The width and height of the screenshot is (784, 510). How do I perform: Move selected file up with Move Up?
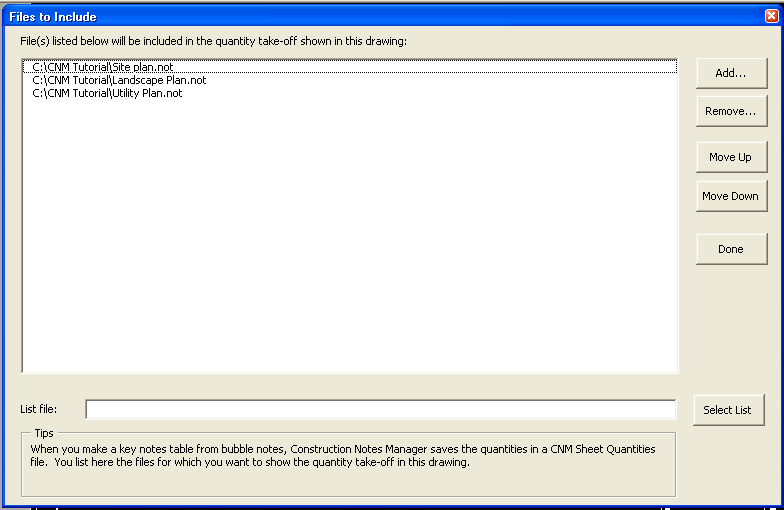[x=731, y=157]
